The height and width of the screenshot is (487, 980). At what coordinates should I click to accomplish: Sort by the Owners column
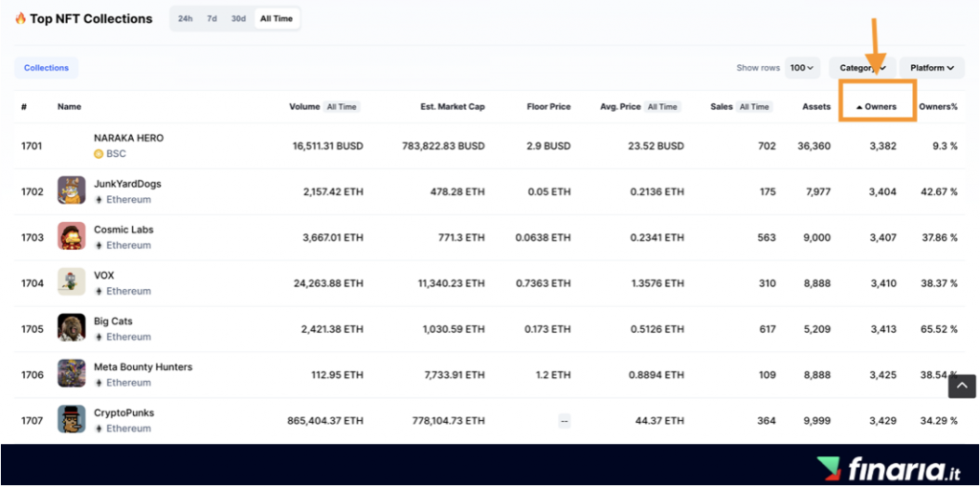coord(877,107)
